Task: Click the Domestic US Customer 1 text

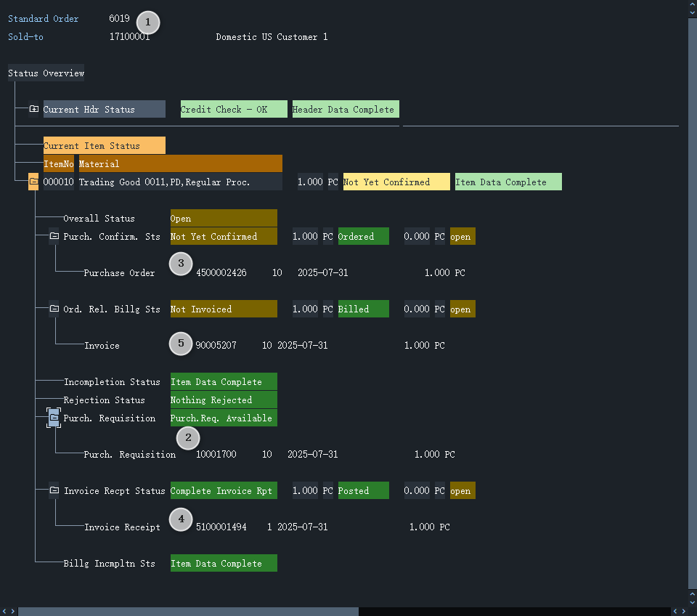Action: click(x=272, y=36)
